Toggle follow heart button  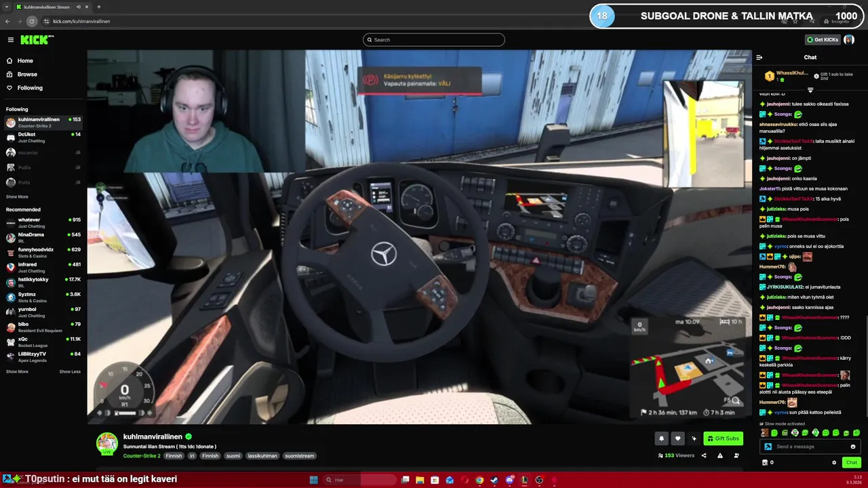pyautogui.click(x=677, y=439)
